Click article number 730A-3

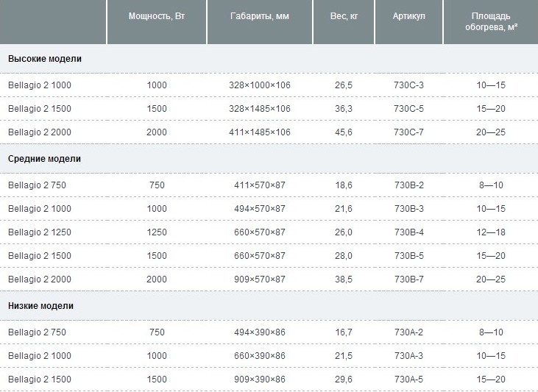click(x=408, y=356)
